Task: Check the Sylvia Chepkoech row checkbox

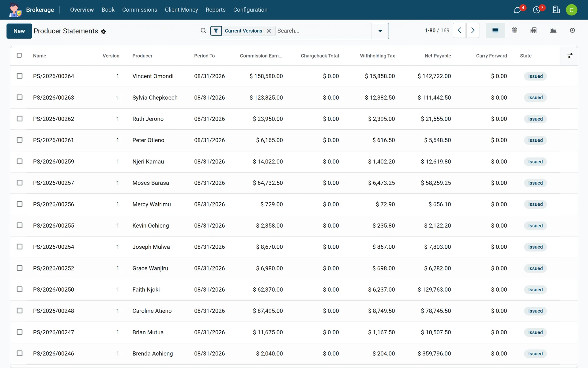Action: (20, 97)
